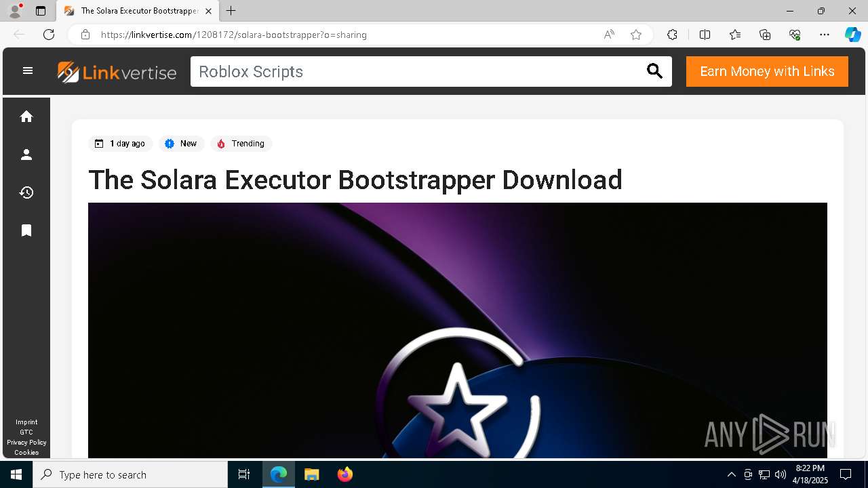The image size is (868, 488).
Task: Show hidden system tray icons
Action: tap(731, 474)
